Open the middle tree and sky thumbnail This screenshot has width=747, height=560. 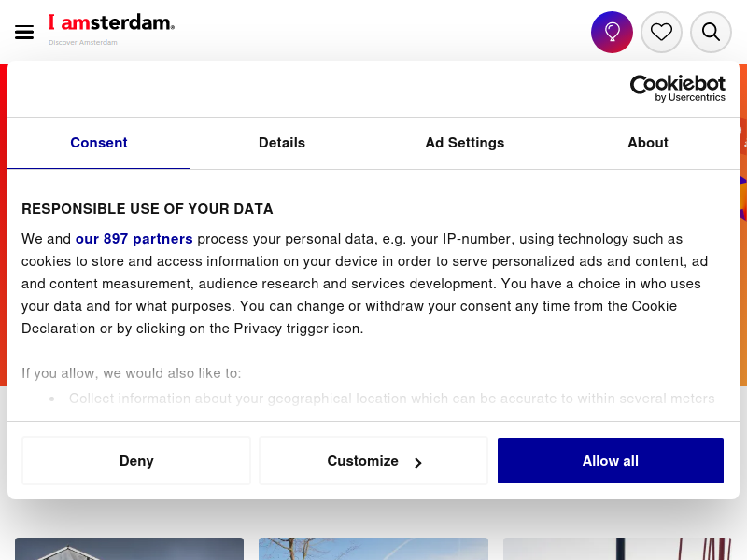click(x=373, y=549)
